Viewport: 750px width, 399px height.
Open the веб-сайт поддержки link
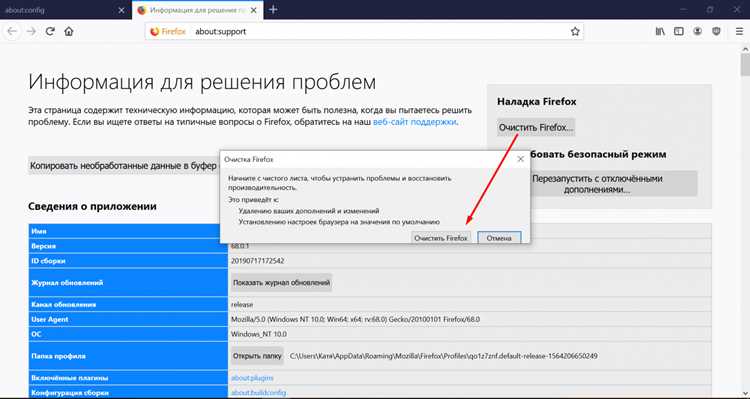pyautogui.click(x=415, y=122)
